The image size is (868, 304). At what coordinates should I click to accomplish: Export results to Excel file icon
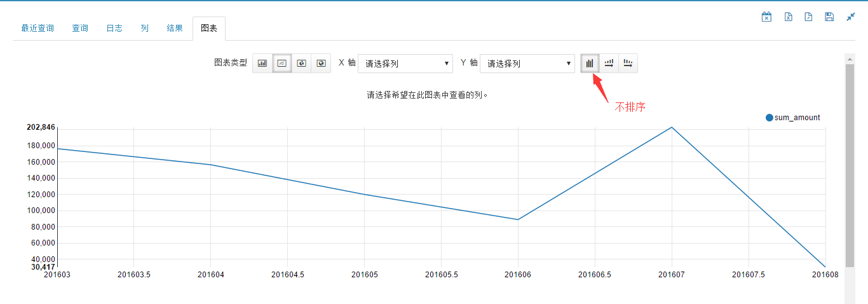[x=788, y=17]
